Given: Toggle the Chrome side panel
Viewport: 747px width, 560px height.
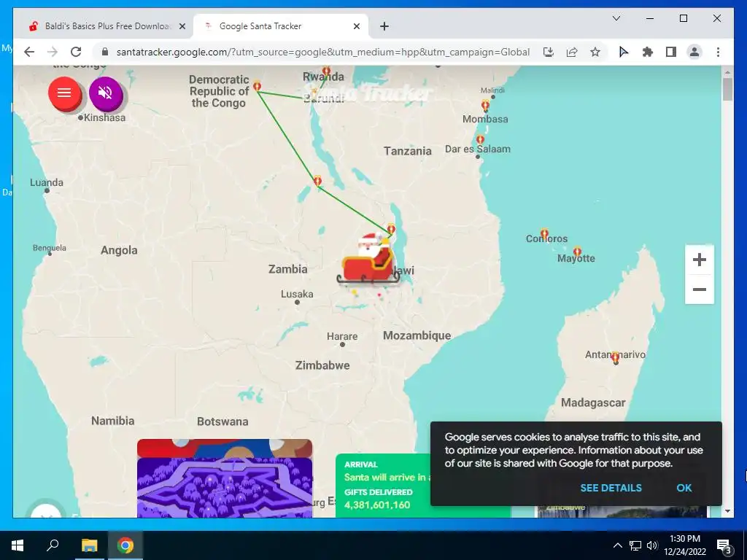Looking at the screenshot, I should click(x=671, y=52).
